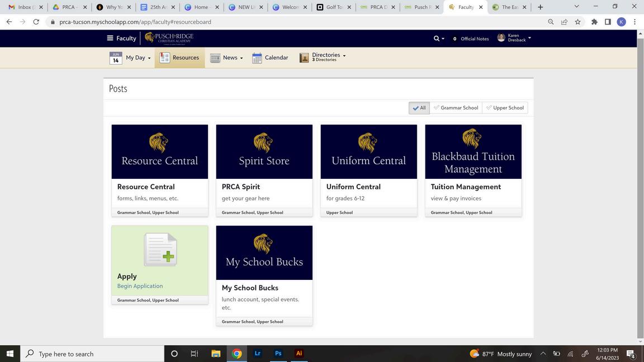The image size is (644, 362).
Task: Click the Pusch Ridge Christian Academy logo
Action: (x=169, y=38)
